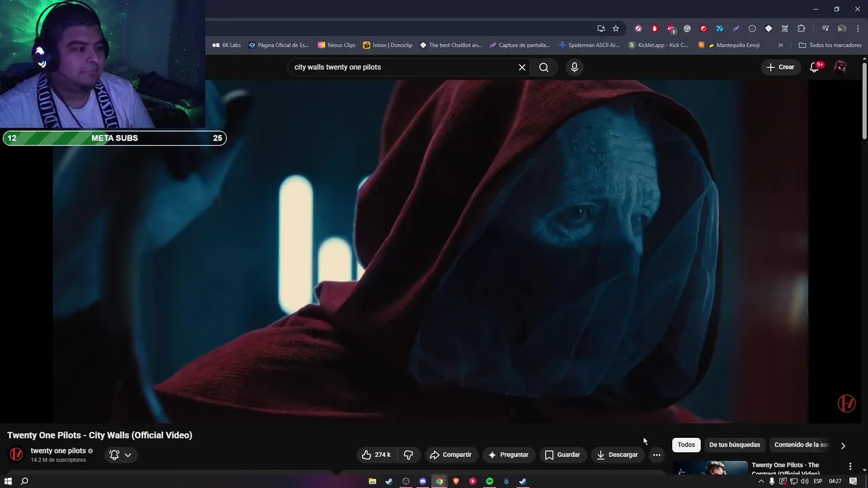Open Spotify from the taskbar
Viewport: 868px width, 488px height.
490,481
